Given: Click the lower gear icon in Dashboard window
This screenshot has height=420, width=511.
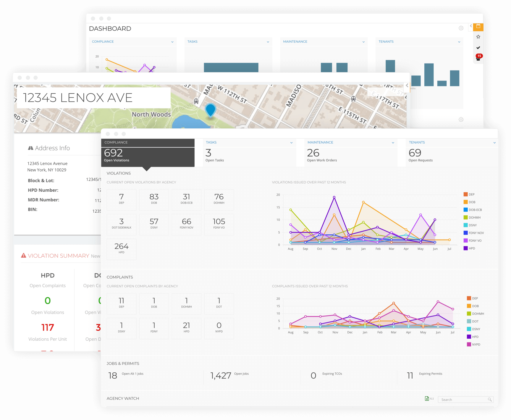Looking at the screenshot, I should [461, 119].
